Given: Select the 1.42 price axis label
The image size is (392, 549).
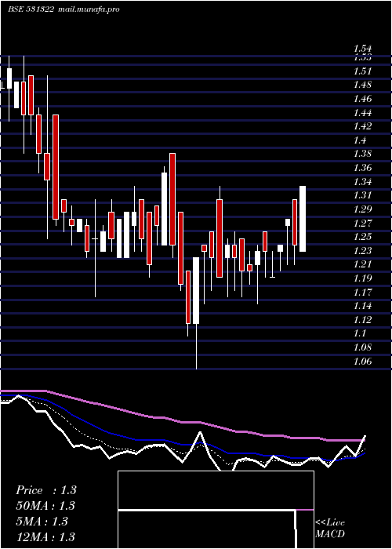Looking at the screenshot, I should pos(362,126).
